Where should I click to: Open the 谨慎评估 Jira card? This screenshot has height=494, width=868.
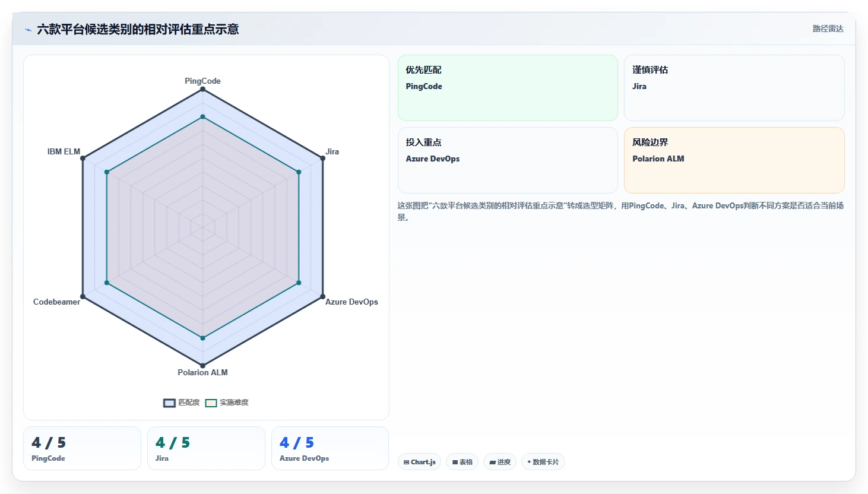click(x=734, y=88)
